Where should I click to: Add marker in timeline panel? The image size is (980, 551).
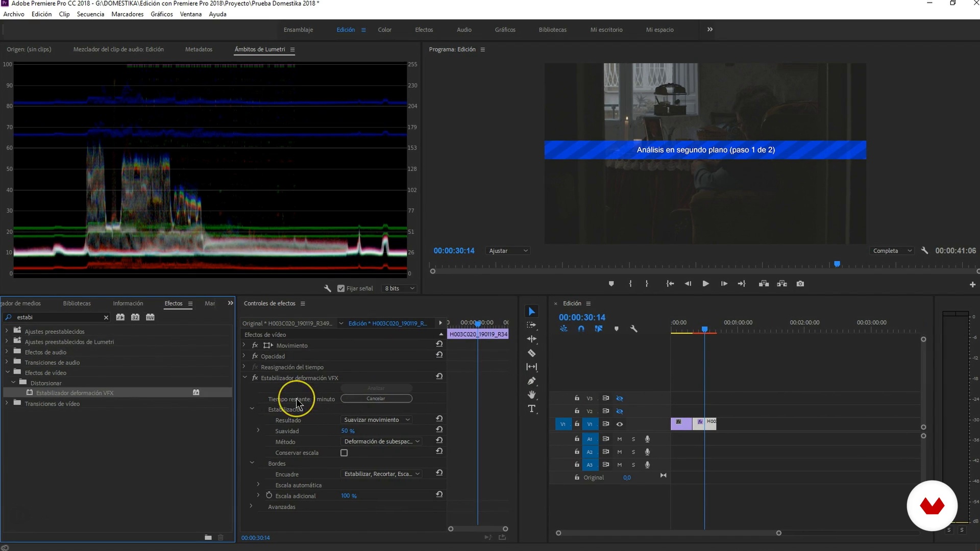[x=616, y=329]
